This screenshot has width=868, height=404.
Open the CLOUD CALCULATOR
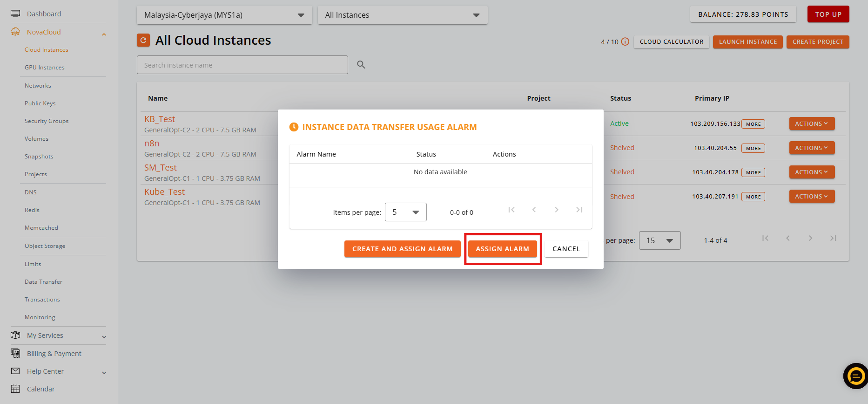pos(672,42)
